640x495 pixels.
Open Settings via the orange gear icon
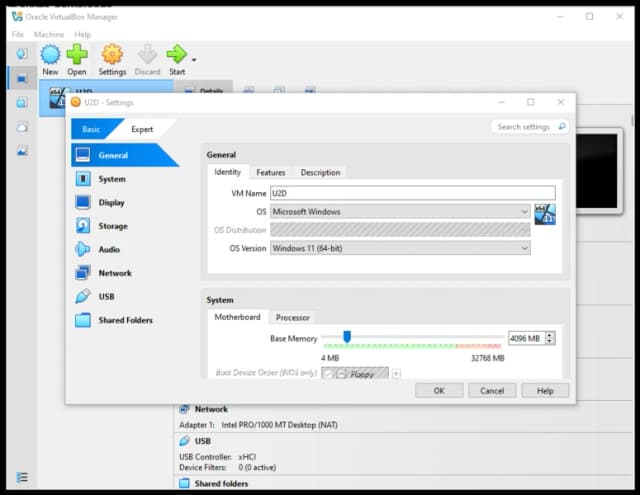112,54
